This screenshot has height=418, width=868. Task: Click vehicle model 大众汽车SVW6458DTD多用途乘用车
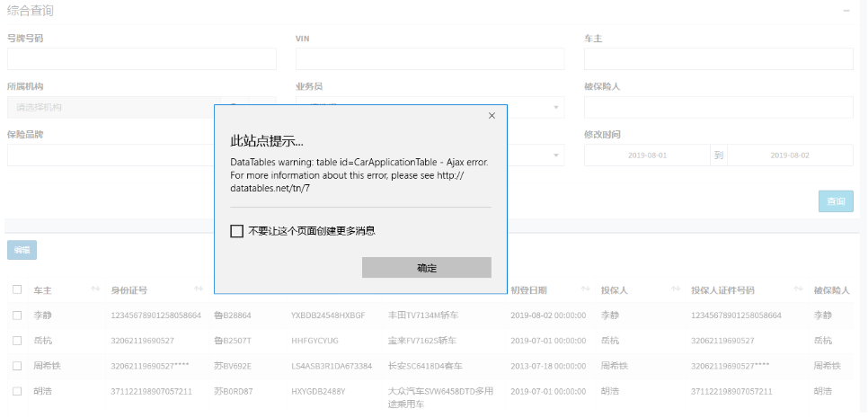[x=440, y=398]
